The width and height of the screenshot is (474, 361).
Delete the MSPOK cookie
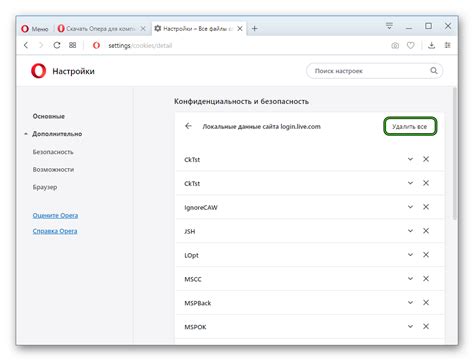426,327
